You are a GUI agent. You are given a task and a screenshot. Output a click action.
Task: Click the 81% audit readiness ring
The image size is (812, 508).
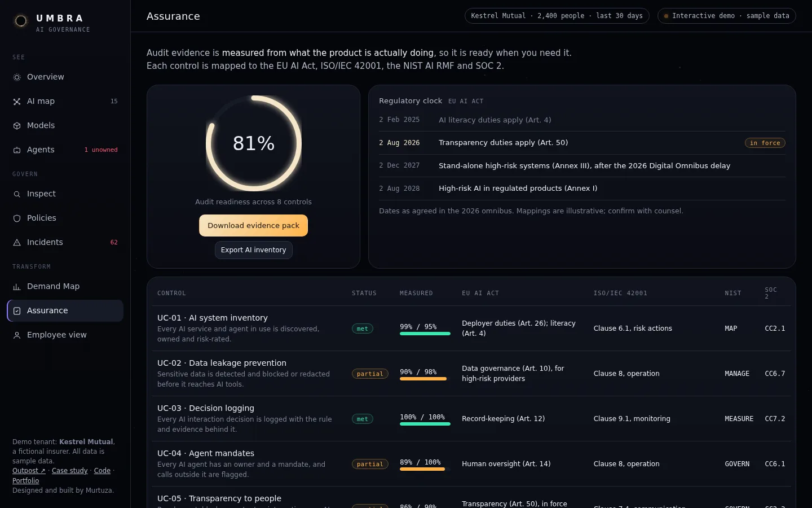pos(254,143)
